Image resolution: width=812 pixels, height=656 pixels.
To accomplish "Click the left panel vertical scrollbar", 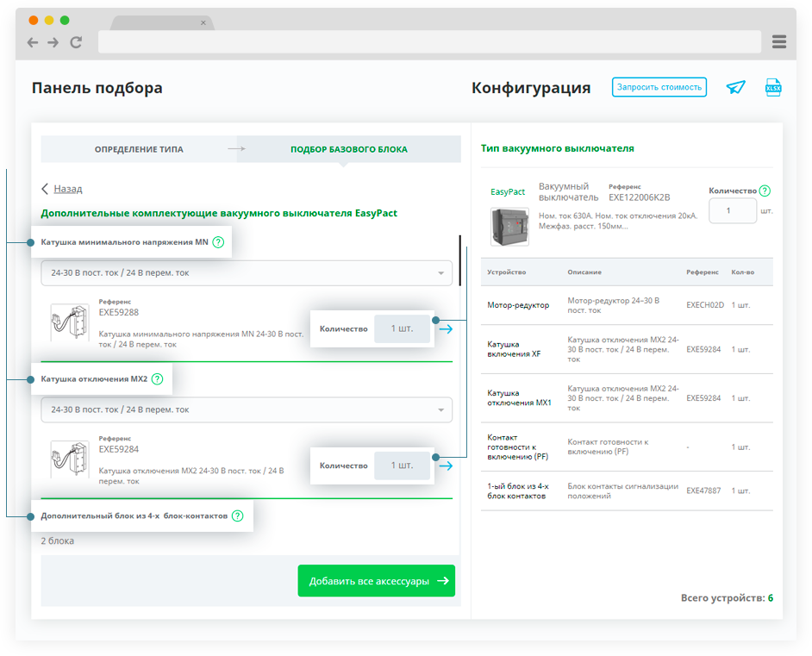I will coord(459,260).
